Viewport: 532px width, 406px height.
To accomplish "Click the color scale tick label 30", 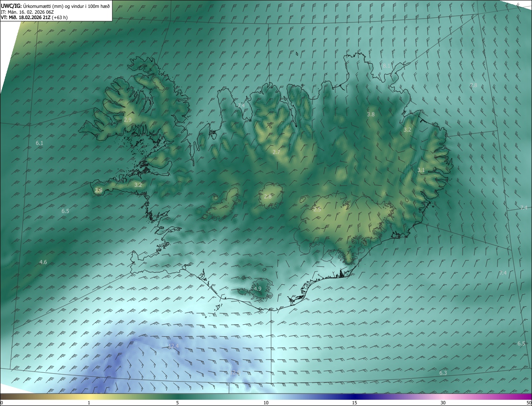I will click(x=443, y=403).
